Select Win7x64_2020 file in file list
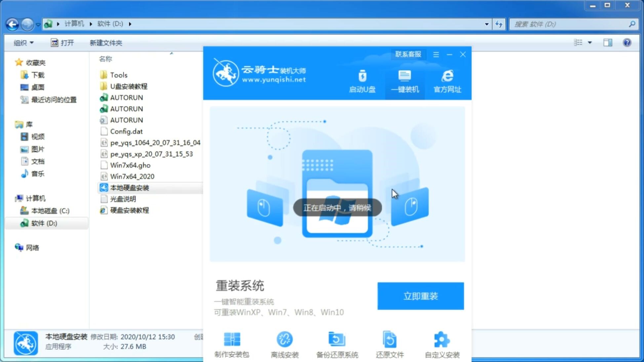The height and width of the screenshot is (362, 644). 132,176
